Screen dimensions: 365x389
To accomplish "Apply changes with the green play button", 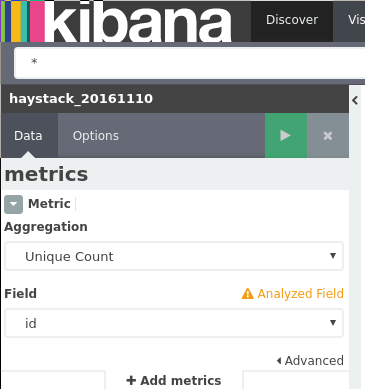I will 286,136.
